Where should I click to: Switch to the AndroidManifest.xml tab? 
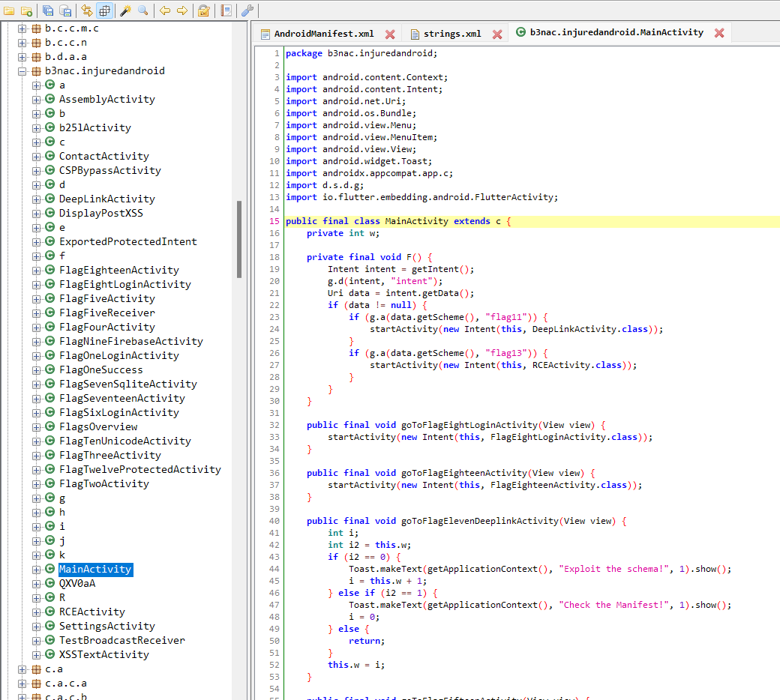click(322, 33)
